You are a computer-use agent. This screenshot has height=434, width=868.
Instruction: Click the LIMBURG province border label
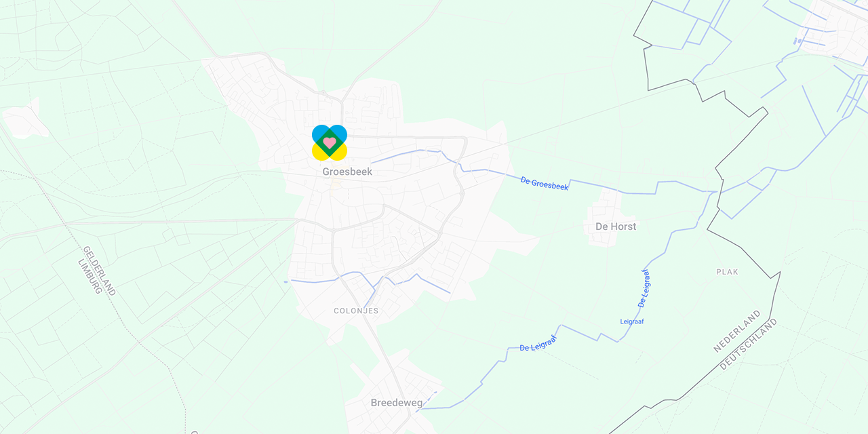point(90,276)
